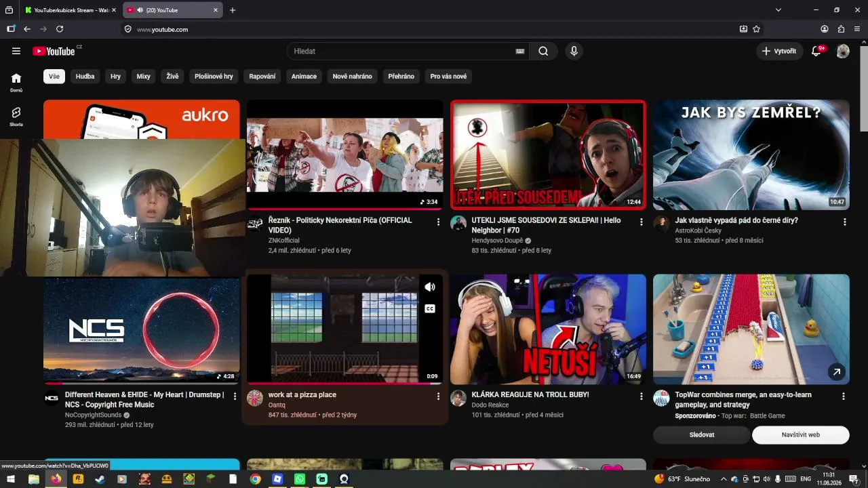Open the Řezník protest video thumbnail
Image resolution: width=868 pixels, height=488 pixels.
pyautogui.click(x=344, y=155)
